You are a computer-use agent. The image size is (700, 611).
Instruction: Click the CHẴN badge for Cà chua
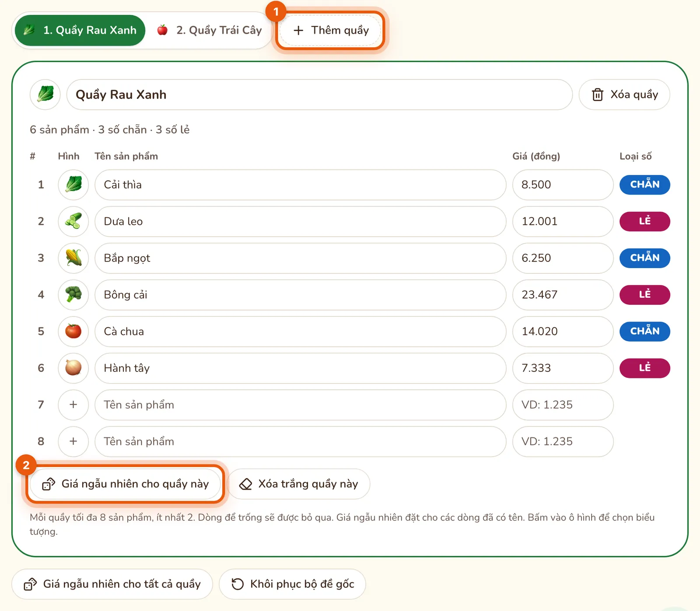(645, 332)
